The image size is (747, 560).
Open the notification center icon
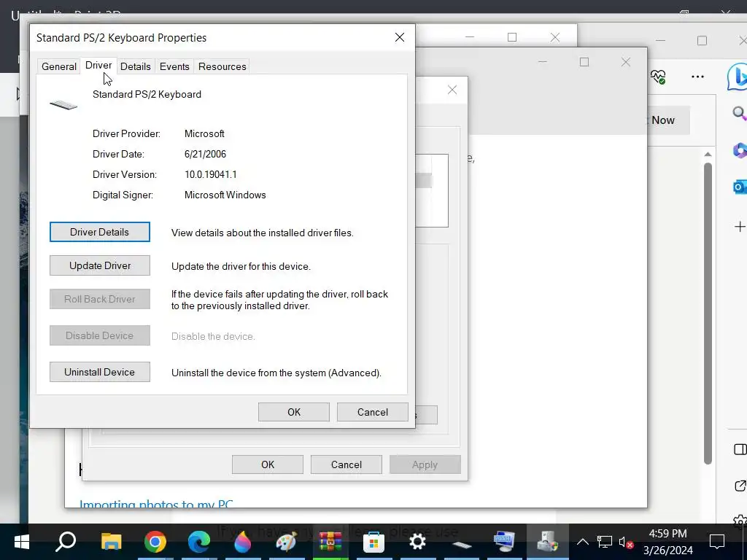(717, 542)
